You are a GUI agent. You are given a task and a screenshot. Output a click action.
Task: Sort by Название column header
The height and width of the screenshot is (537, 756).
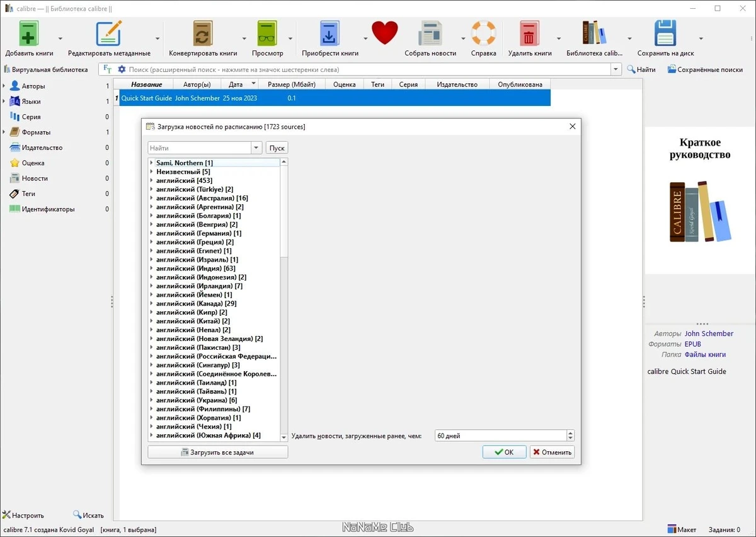click(x=147, y=84)
